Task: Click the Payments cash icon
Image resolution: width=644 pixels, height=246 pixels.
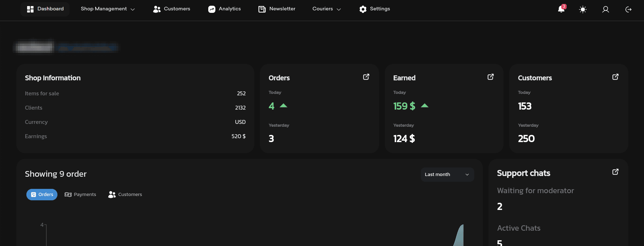Action: (68, 195)
